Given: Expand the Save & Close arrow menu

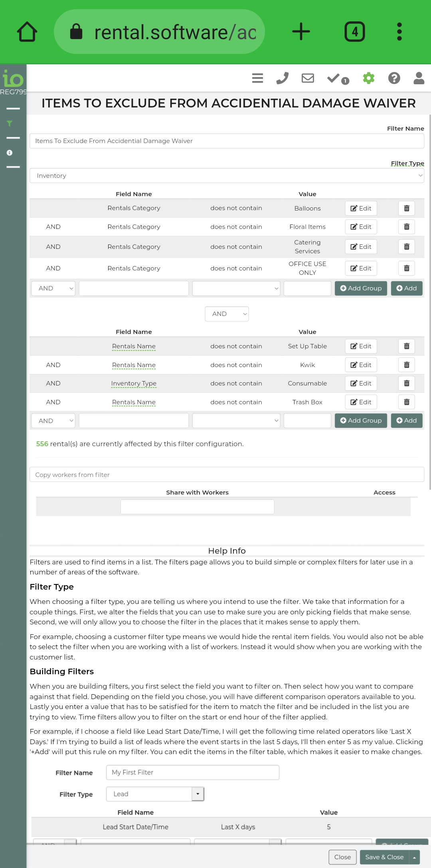Looking at the screenshot, I should pos(414,857).
